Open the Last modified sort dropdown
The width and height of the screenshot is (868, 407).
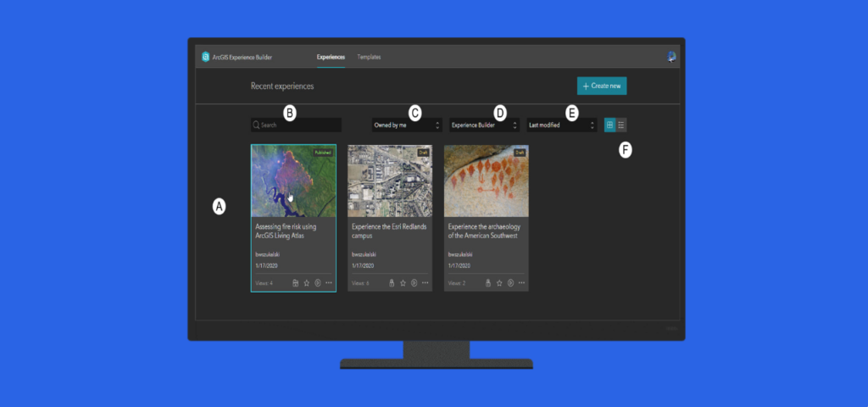[561, 125]
